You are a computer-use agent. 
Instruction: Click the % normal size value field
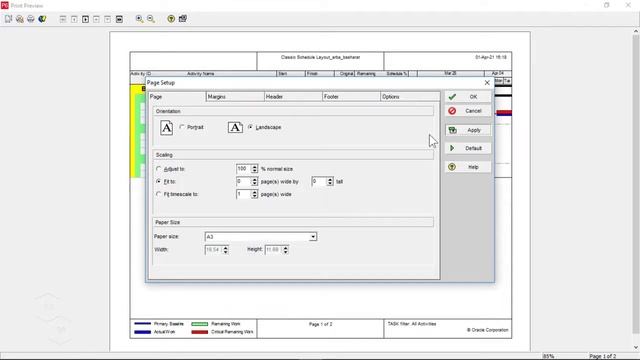pyautogui.click(x=244, y=169)
